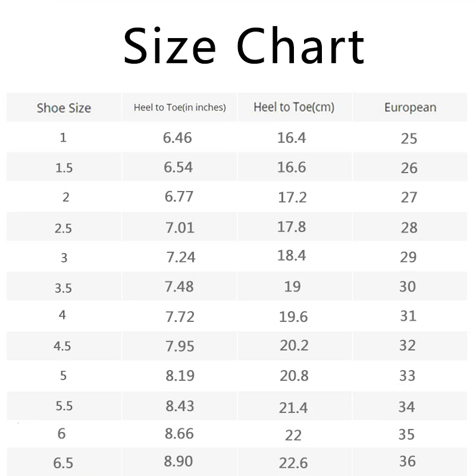
Task: Select shoe size 3 cell
Action: pyautogui.click(x=64, y=258)
